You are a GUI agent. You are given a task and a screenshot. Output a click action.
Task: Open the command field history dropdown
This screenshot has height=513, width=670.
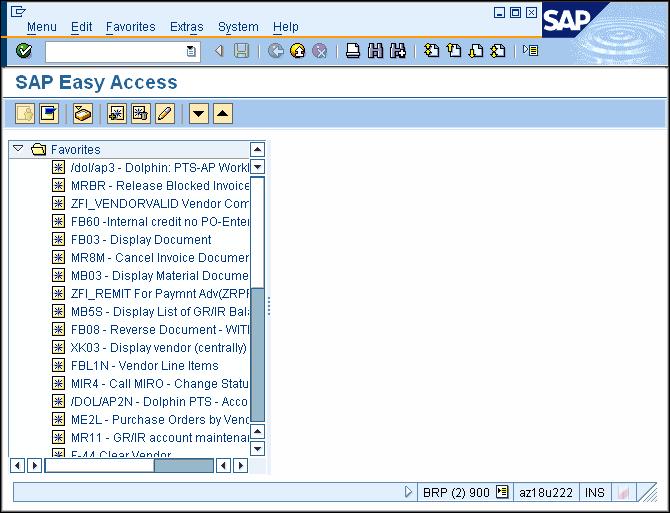[x=191, y=51]
